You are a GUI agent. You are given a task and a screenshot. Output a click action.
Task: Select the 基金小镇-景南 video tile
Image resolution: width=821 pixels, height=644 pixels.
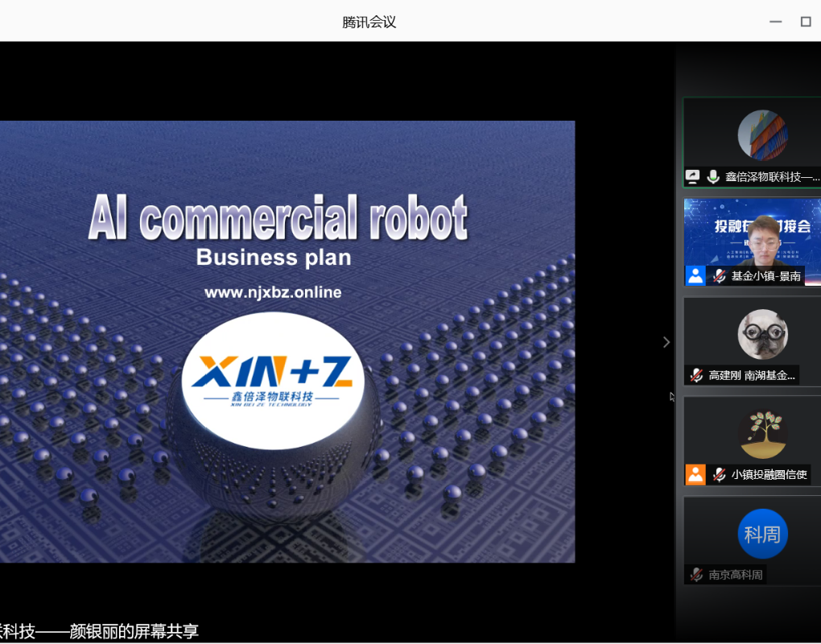click(x=753, y=242)
